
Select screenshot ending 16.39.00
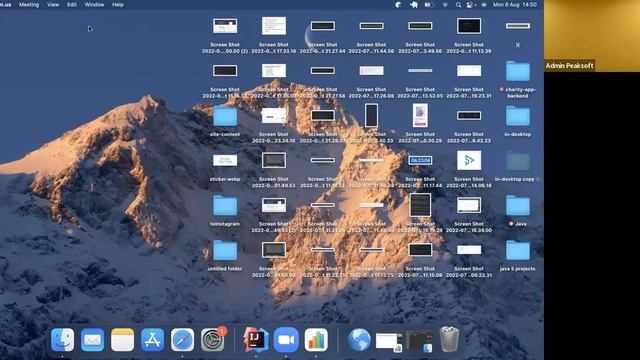click(469, 205)
